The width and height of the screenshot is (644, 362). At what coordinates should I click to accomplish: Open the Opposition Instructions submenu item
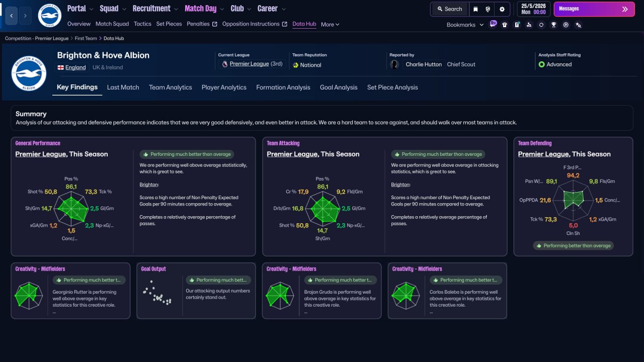[255, 24]
